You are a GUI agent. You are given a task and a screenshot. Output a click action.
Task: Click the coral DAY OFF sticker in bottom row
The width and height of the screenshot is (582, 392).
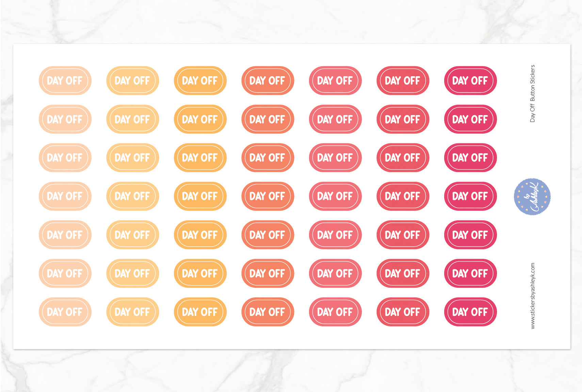point(268,312)
